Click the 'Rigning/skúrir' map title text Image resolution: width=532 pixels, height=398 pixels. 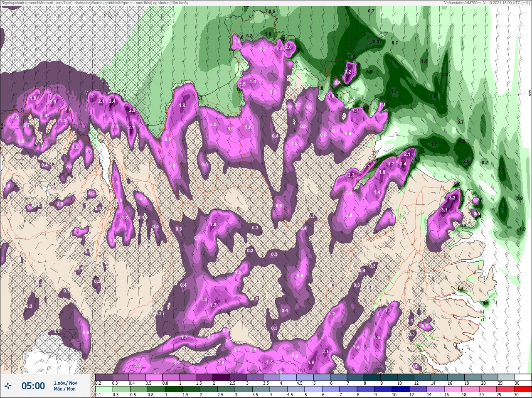pos(95,2)
